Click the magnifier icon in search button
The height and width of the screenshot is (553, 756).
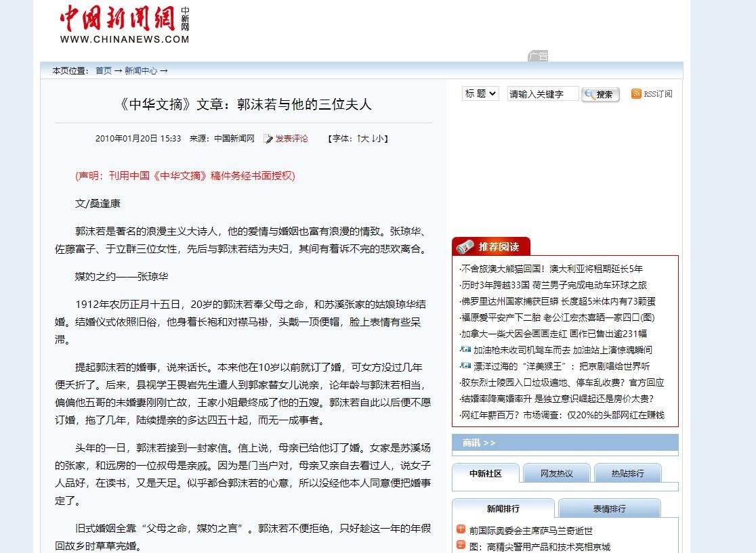pos(589,94)
